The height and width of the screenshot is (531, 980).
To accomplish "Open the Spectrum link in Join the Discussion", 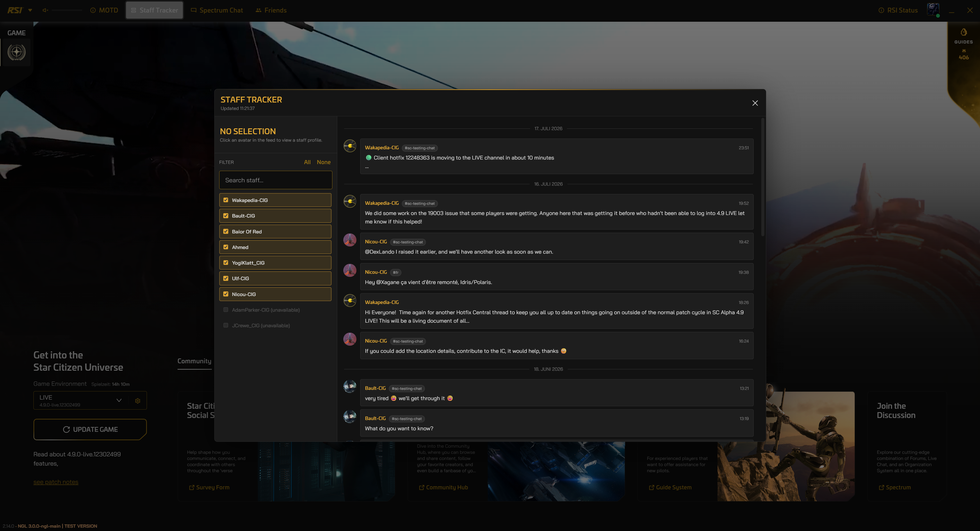I will (895, 487).
